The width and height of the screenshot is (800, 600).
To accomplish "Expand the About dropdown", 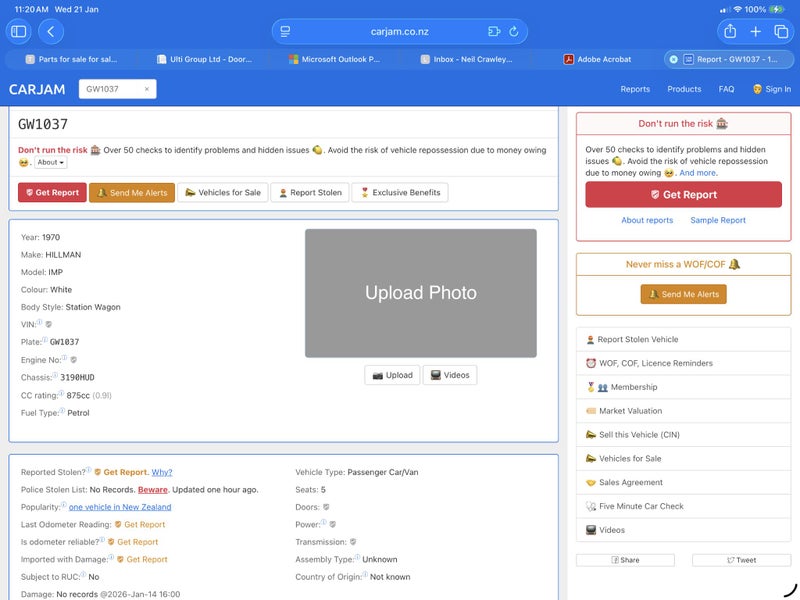I will coord(50,162).
